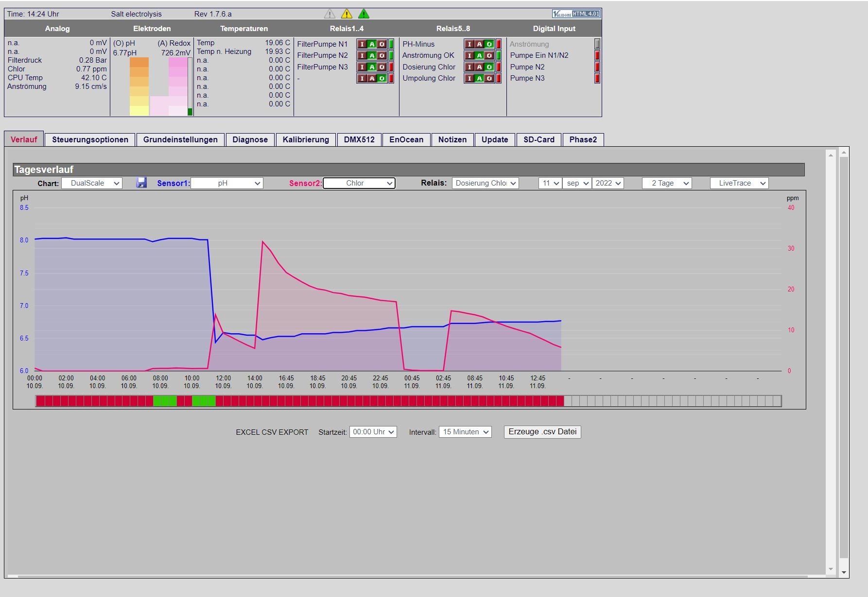
Task: Set Dosierung Chlor relay to O
Action: pyautogui.click(x=489, y=67)
